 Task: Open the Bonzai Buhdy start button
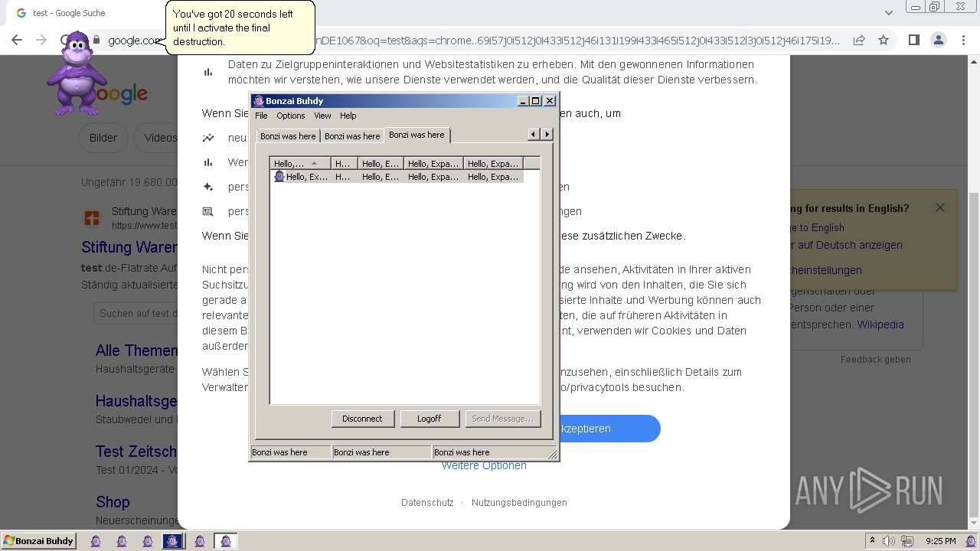click(38, 541)
